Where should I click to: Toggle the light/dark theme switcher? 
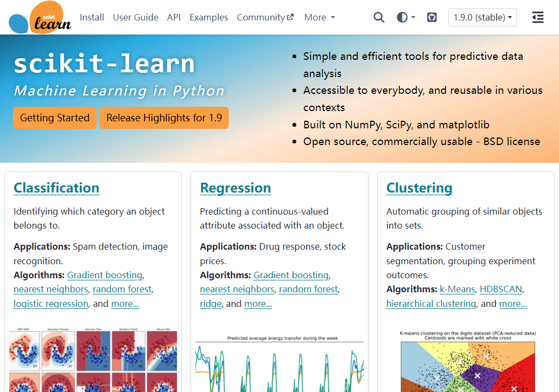tap(406, 17)
